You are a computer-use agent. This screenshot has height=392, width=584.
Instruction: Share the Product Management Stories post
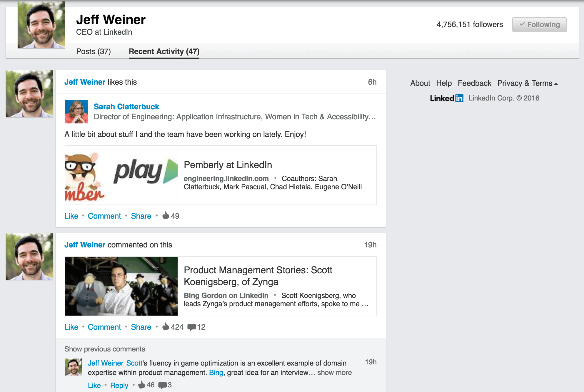pos(141,327)
